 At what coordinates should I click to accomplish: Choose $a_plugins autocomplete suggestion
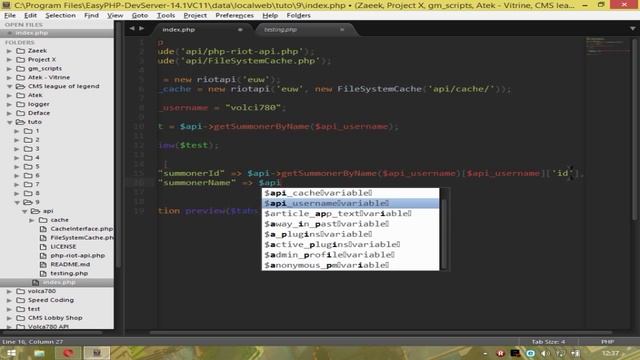(x=351, y=234)
